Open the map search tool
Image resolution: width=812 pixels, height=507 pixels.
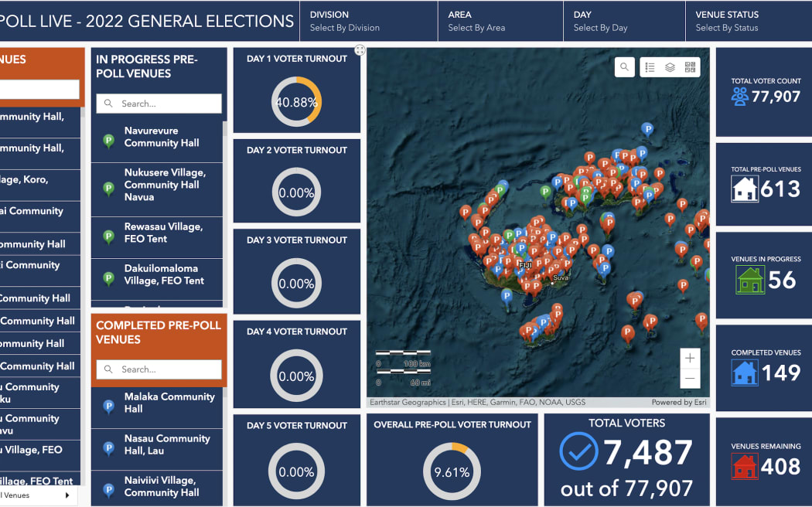point(624,66)
